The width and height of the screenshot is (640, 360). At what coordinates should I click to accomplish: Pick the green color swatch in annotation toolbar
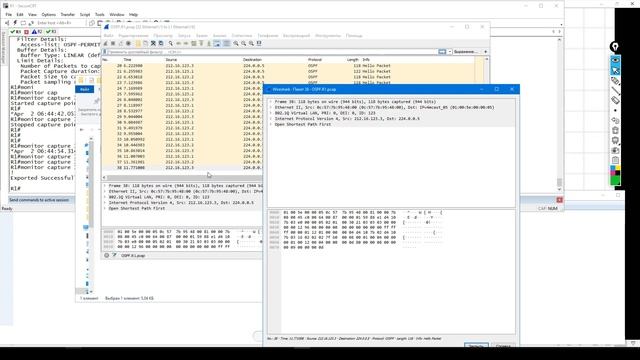[615, 179]
